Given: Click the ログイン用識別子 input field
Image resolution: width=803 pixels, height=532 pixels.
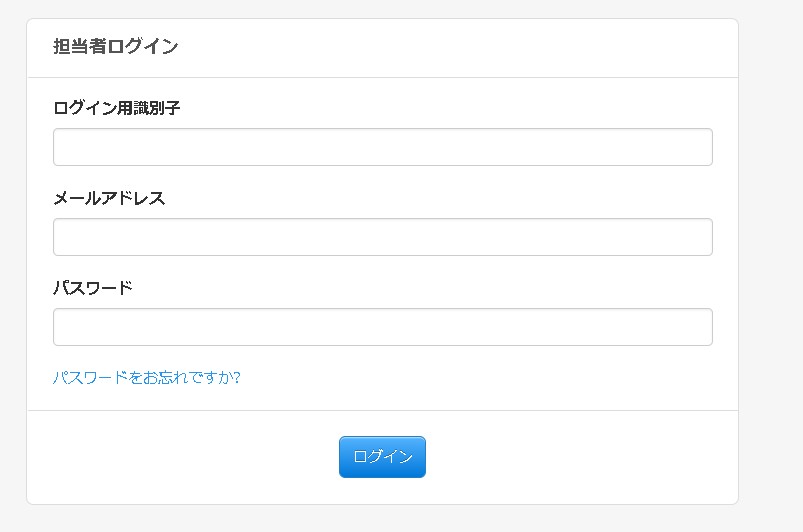Looking at the screenshot, I should [x=382, y=147].
